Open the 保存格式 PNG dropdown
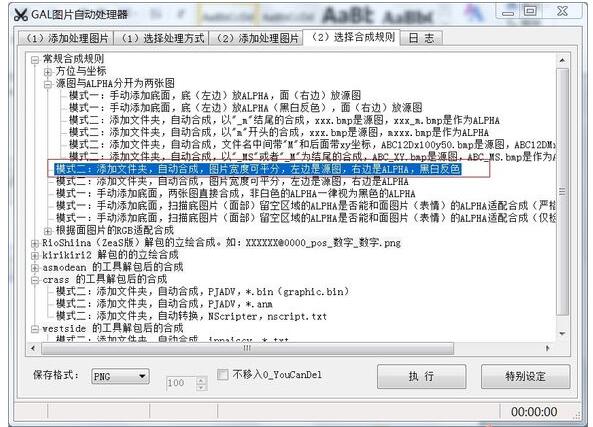Screen dimensions: 593x427 pyautogui.click(x=120, y=376)
